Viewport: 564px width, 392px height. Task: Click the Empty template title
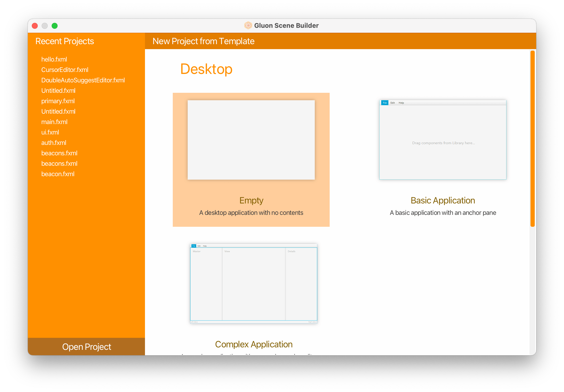point(251,200)
